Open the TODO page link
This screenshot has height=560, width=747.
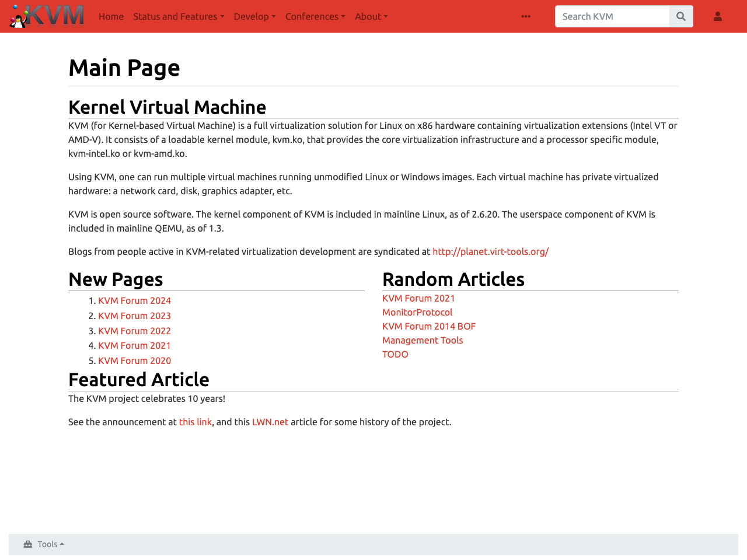click(395, 354)
